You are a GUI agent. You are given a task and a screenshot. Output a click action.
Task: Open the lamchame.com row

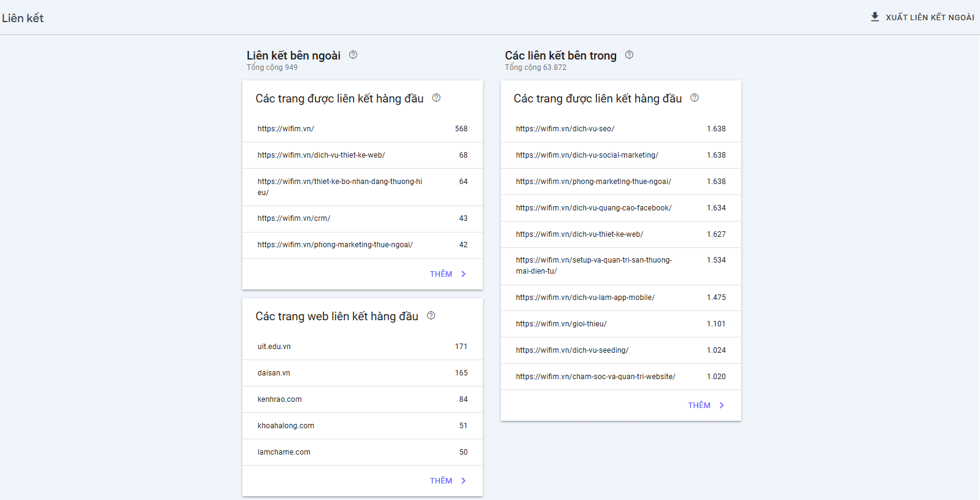pyautogui.click(x=363, y=452)
